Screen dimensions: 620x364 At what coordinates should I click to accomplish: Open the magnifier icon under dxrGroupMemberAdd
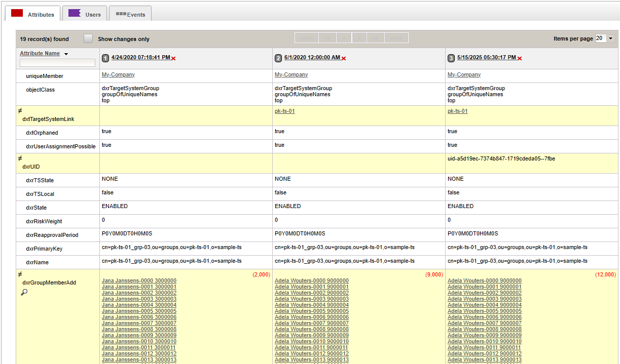coord(23,292)
